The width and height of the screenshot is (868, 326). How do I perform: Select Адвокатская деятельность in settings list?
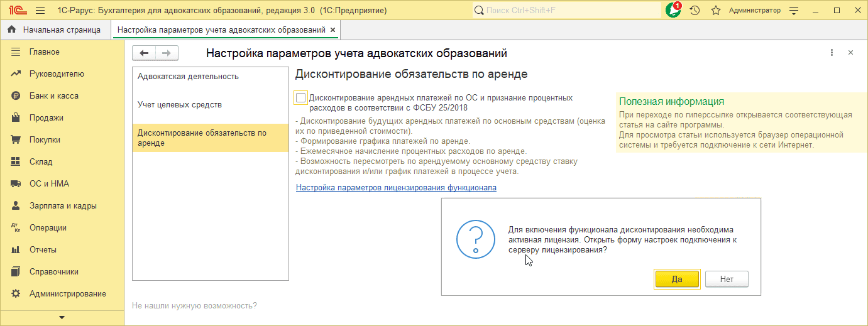pos(188,77)
